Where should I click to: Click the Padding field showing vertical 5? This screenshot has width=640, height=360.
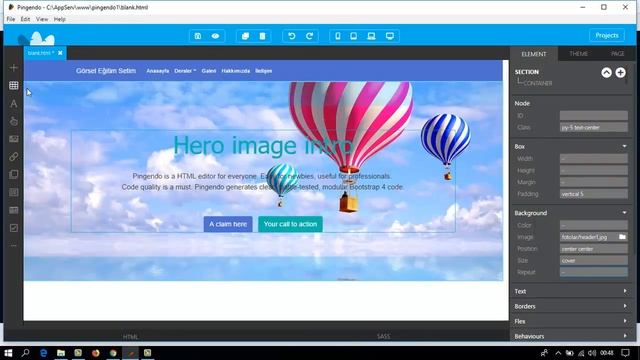[593, 194]
